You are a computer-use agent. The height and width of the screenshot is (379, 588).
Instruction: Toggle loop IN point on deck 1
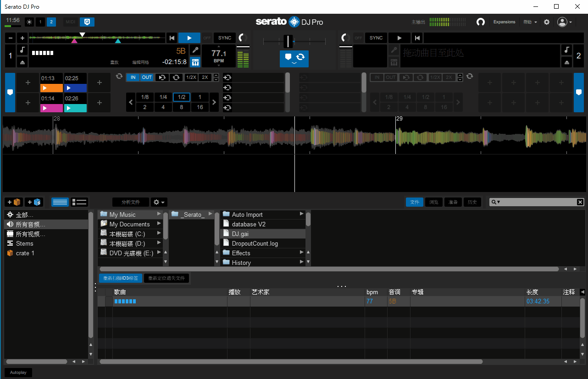pyautogui.click(x=133, y=77)
